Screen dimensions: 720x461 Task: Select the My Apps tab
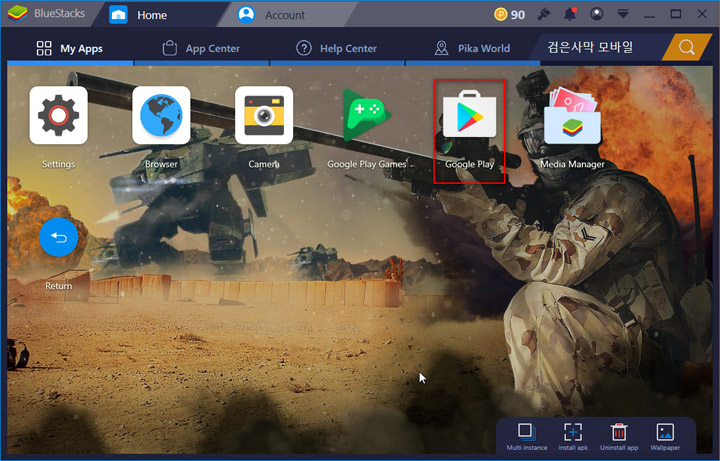70,48
